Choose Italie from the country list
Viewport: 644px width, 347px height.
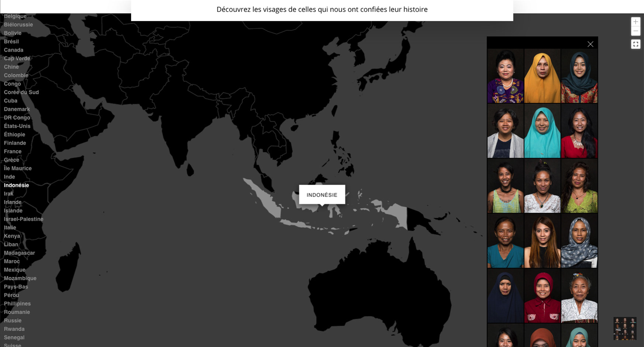coord(10,228)
